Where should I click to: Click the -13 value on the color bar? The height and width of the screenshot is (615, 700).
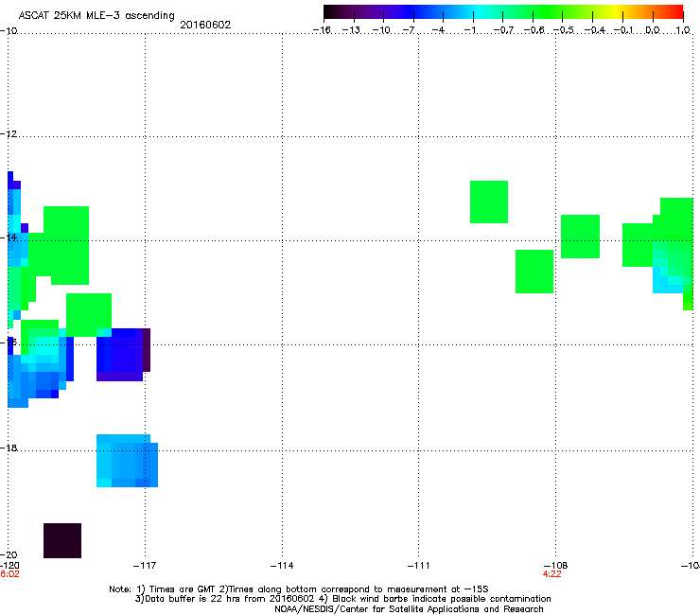(x=351, y=30)
